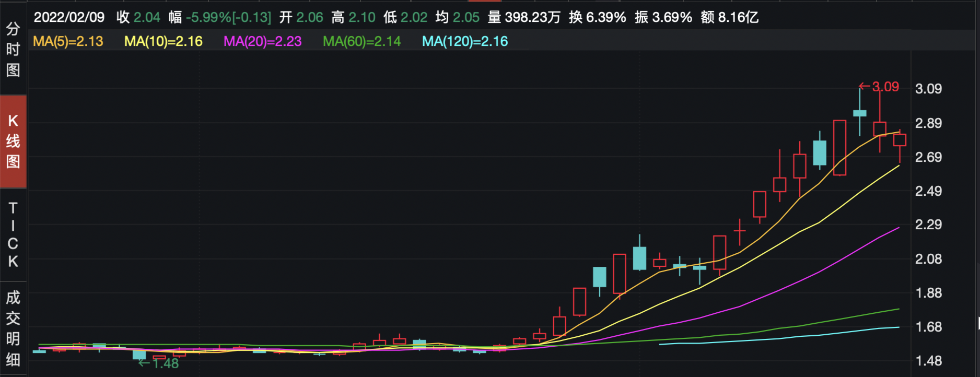Click the MA(5)=2.13 indicator label

68,41
